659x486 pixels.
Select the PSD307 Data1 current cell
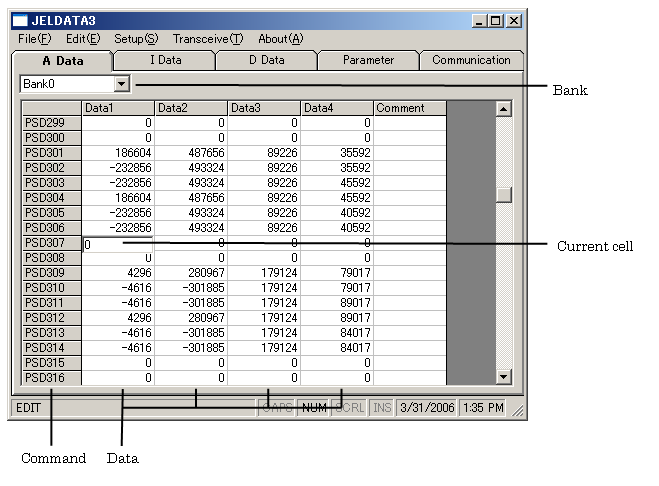(118, 243)
